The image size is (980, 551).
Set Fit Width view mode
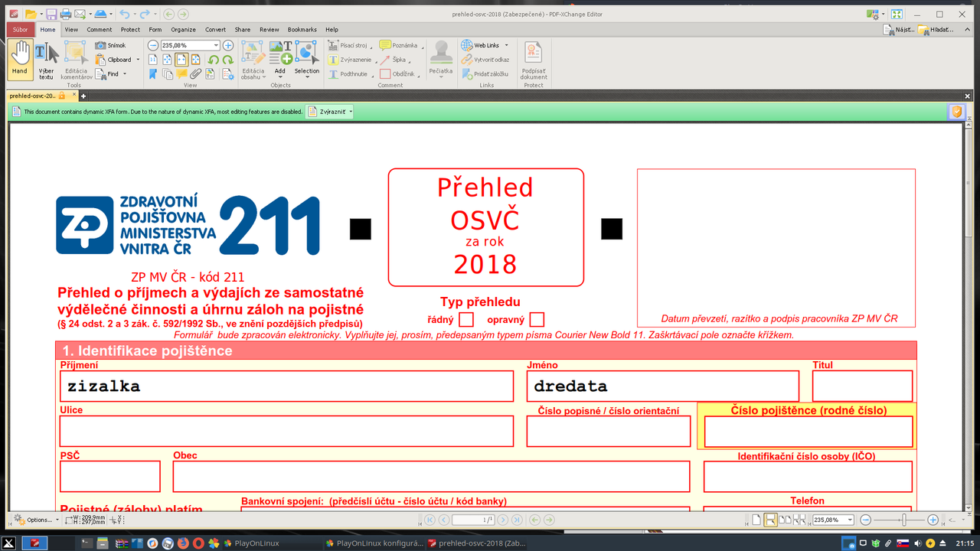pos(181,60)
